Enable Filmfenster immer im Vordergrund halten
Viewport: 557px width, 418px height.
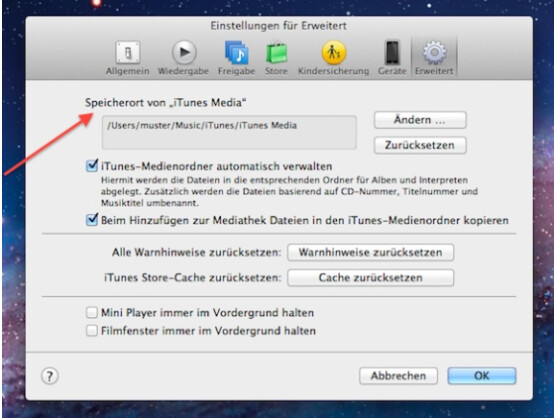(x=92, y=331)
